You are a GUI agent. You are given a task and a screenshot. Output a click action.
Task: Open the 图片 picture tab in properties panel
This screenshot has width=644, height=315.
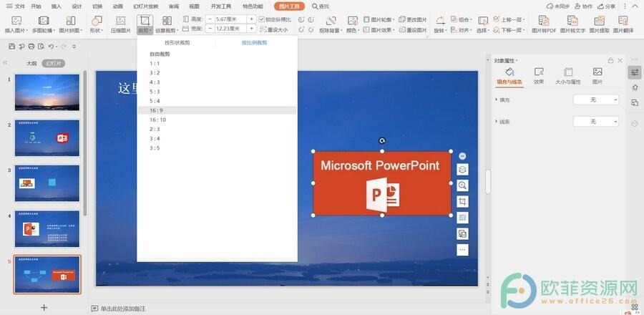point(597,77)
